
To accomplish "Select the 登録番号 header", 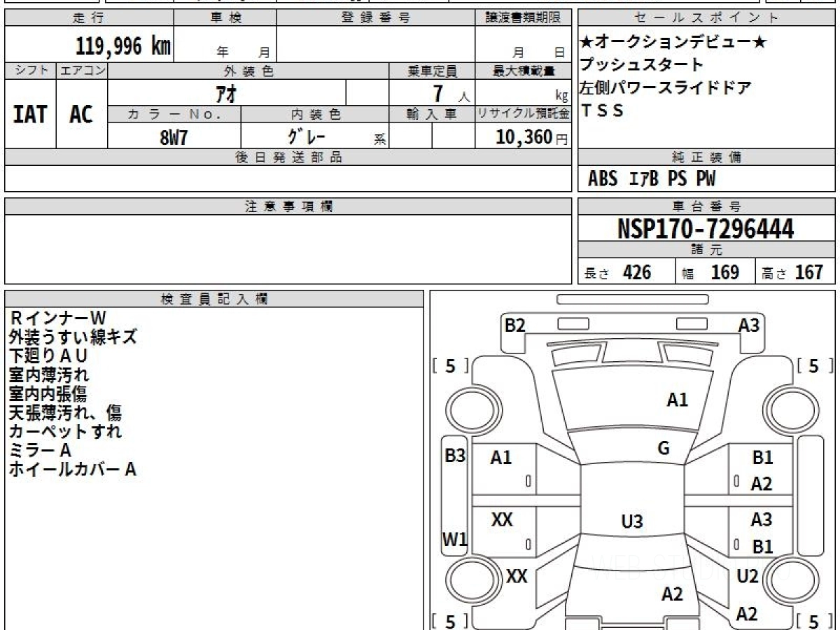I will tap(376, 18).
